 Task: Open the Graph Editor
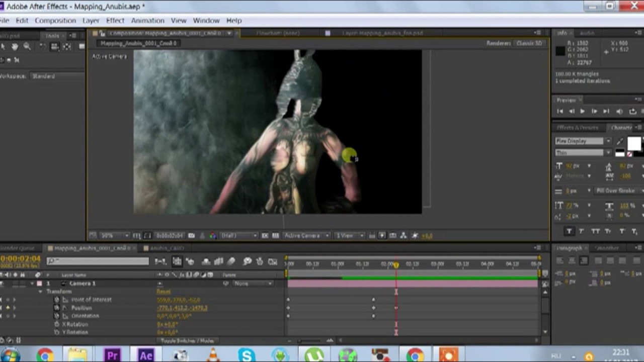[273, 261]
